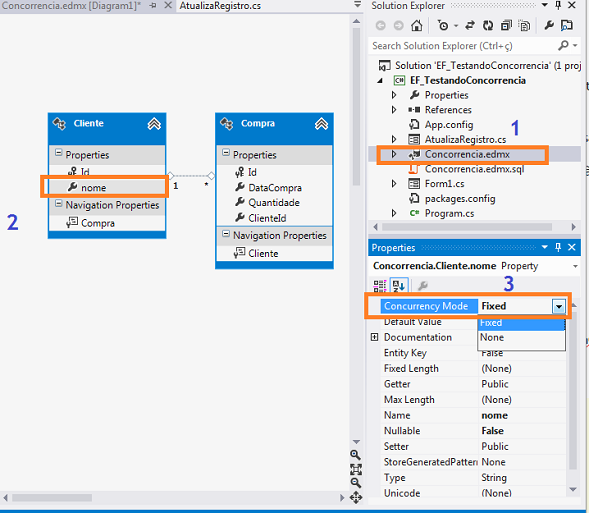Click the Collapse All icon in Solution Explorer

coord(506,26)
